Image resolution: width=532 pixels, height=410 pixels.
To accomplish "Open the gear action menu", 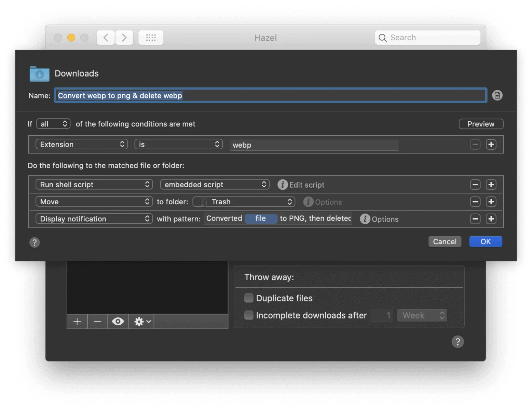I will pyautogui.click(x=140, y=321).
